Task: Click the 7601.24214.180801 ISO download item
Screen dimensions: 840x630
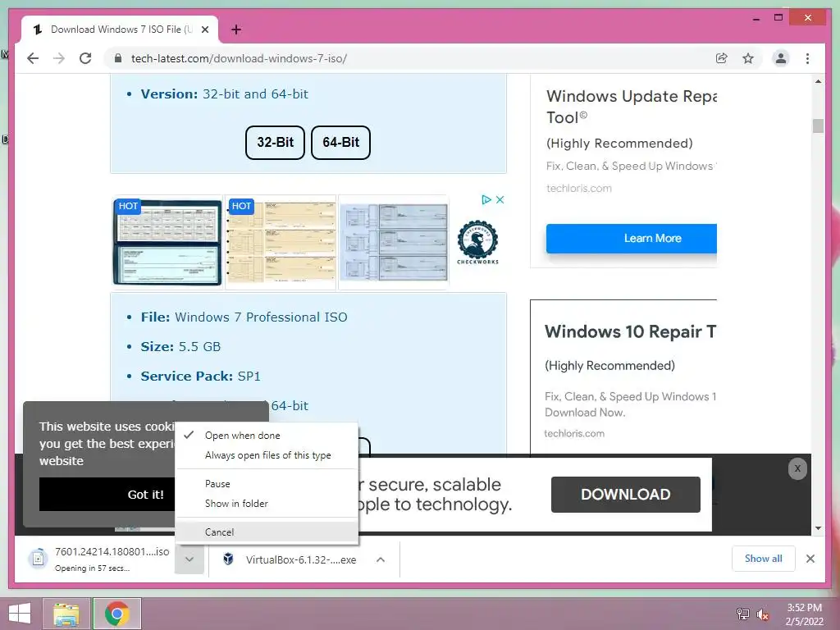Action: click(x=99, y=559)
